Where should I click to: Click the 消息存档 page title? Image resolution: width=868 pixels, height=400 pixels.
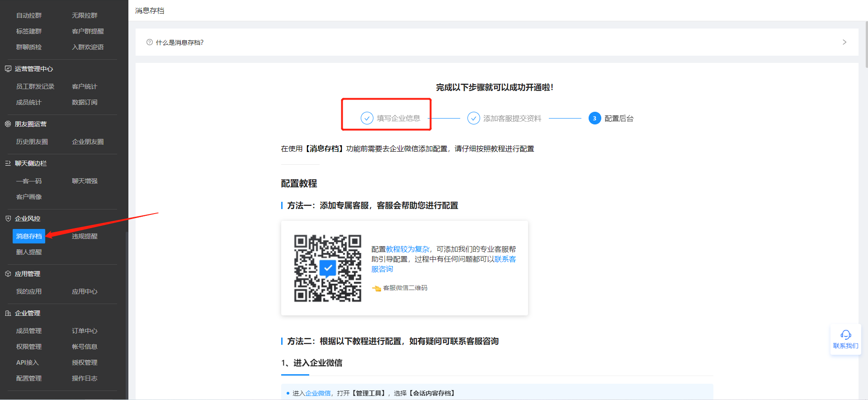[150, 10]
